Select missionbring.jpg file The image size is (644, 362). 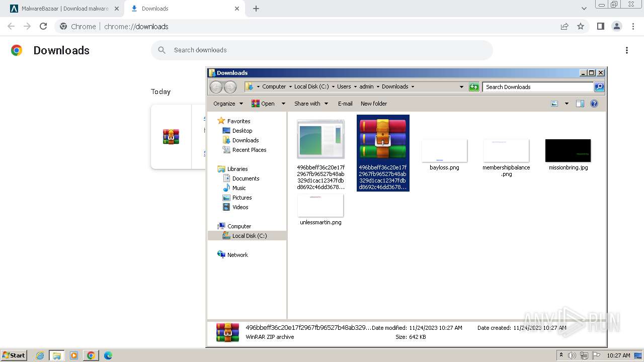point(568,155)
